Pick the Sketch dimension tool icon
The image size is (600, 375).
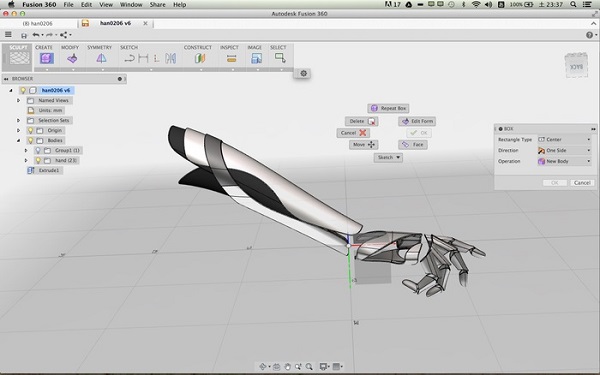tap(143, 59)
